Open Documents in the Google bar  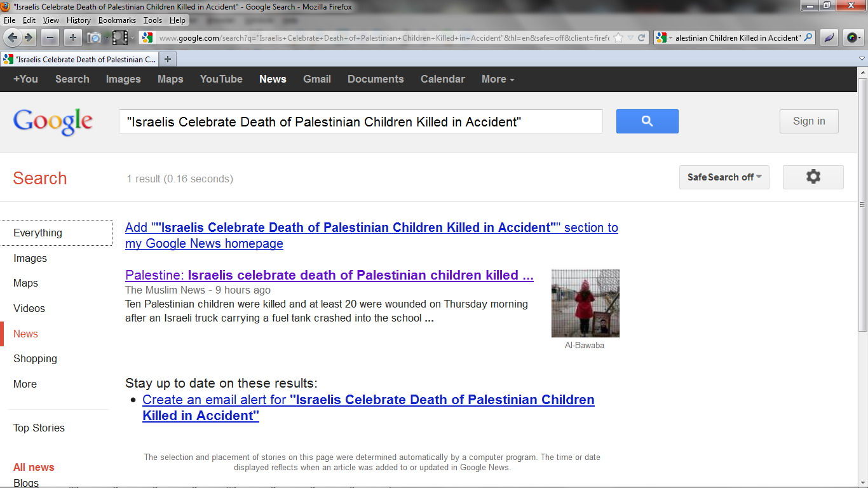[376, 79]
